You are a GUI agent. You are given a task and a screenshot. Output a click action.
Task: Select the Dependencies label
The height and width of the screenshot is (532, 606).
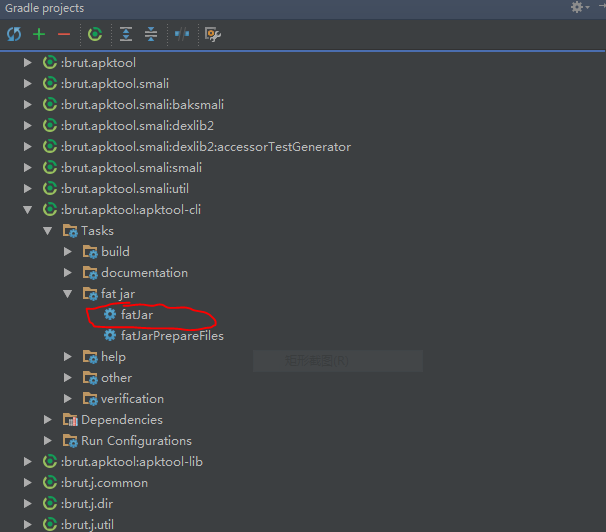tap(122, 420)
